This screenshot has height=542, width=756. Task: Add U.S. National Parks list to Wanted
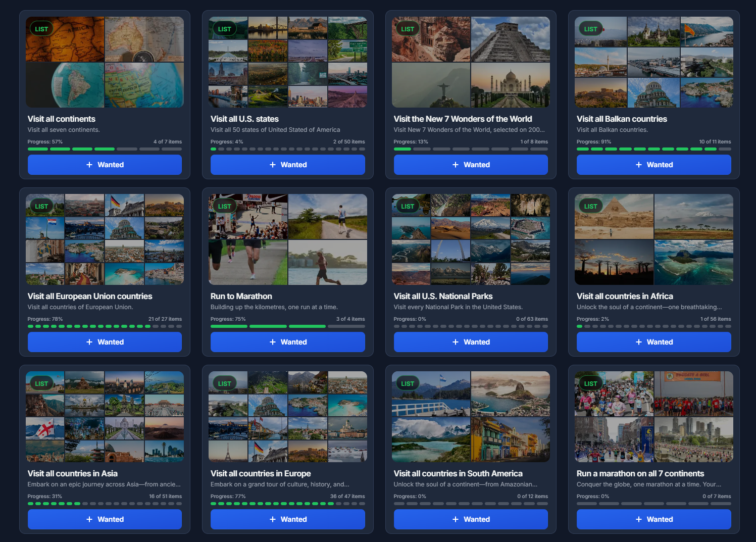pos(471,342)
